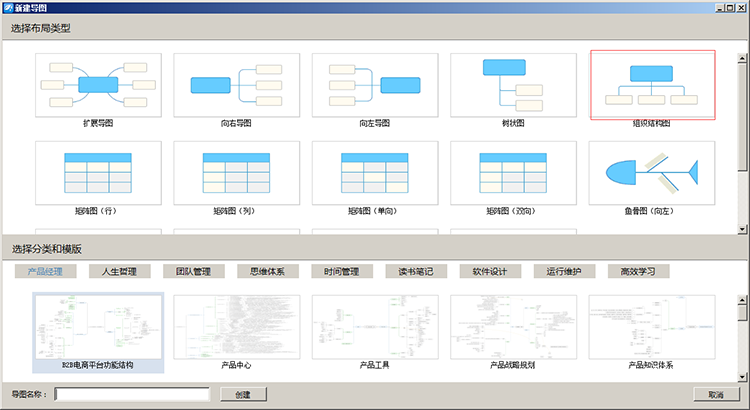Image resolution: width=750 pixels, height=410 pixels.
Task: Select the 扩展导图 layout icon
Action: [x=98, y=84]
